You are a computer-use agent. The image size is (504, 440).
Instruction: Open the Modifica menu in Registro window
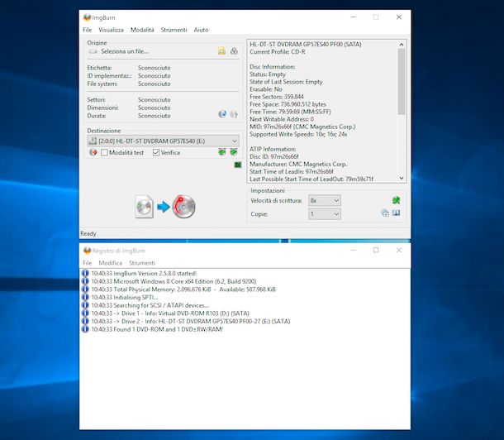click(110, 263)
